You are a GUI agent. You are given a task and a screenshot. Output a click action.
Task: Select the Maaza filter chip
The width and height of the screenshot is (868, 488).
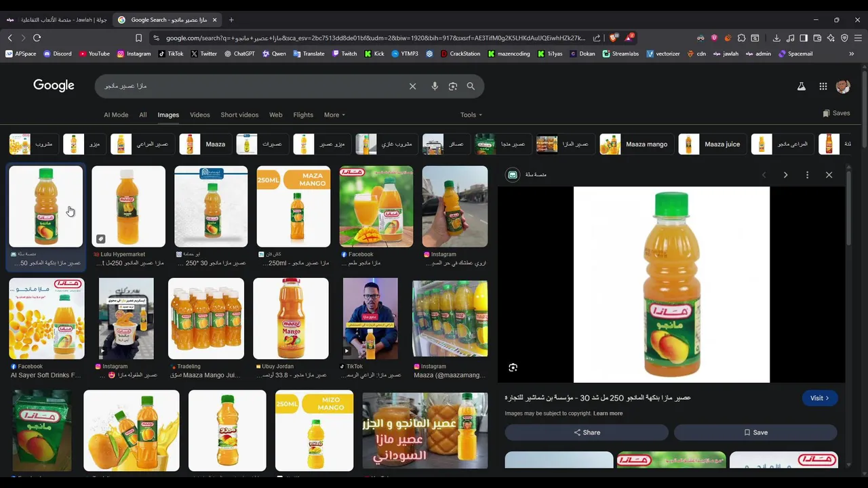(x=206, y=144)
